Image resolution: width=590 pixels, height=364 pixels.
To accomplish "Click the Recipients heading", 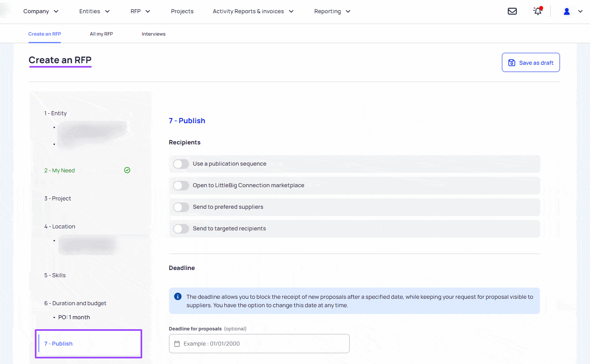I will [x=185, y=142].
